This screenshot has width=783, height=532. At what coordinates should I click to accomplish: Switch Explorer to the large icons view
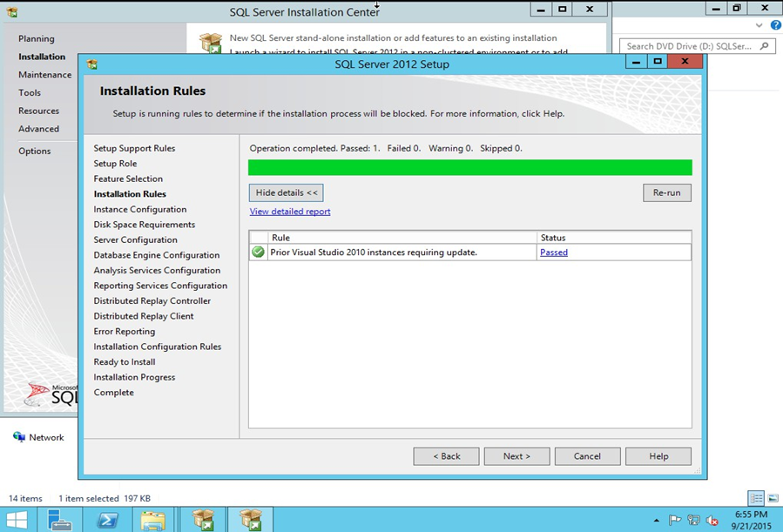coord(773,499)
